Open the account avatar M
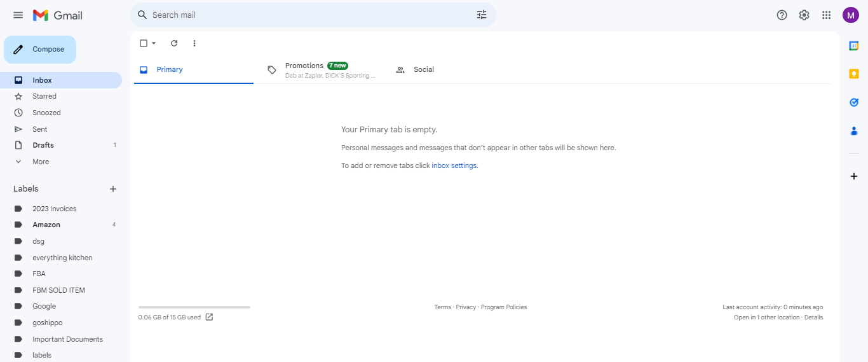 click(x=851, y=15)
